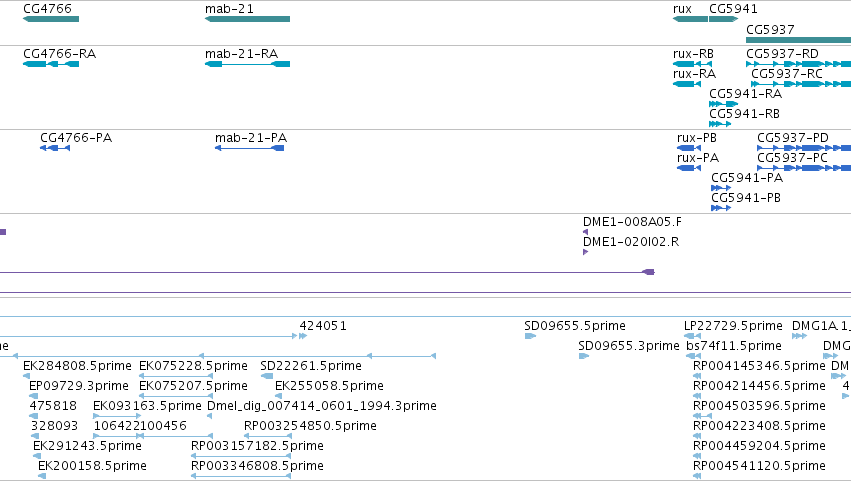The width and height of the screenshot is (851, 481).
Task: Select the CG5937 gene label
Action: (770, 30)
